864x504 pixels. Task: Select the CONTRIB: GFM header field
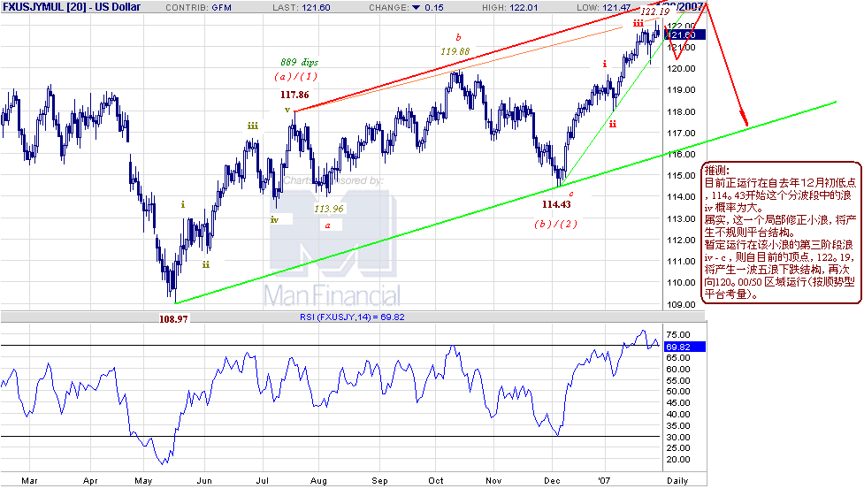point(198,8)
